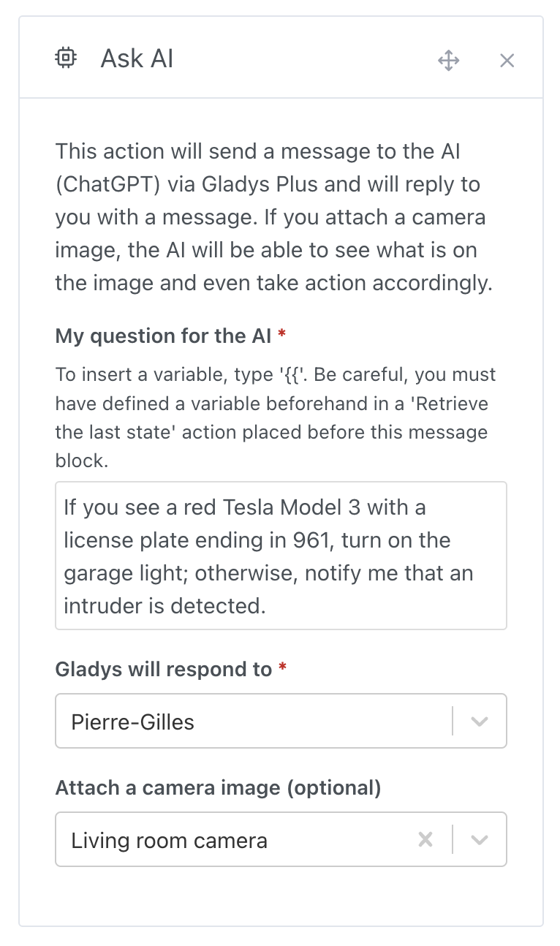Open the 'Gladys will respond to' dropdown
Viewport: 560px width, 946px height.
(281, 721)
